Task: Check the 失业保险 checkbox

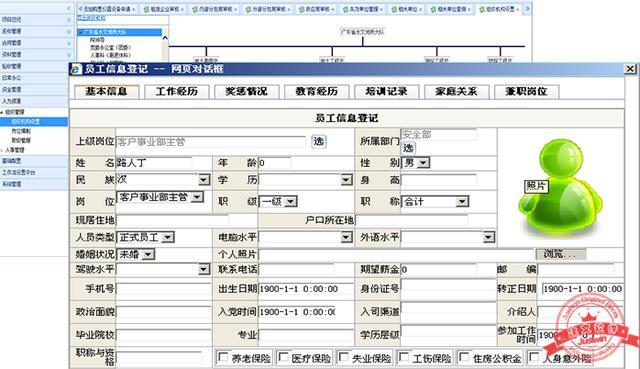Action: click(344, 357)
